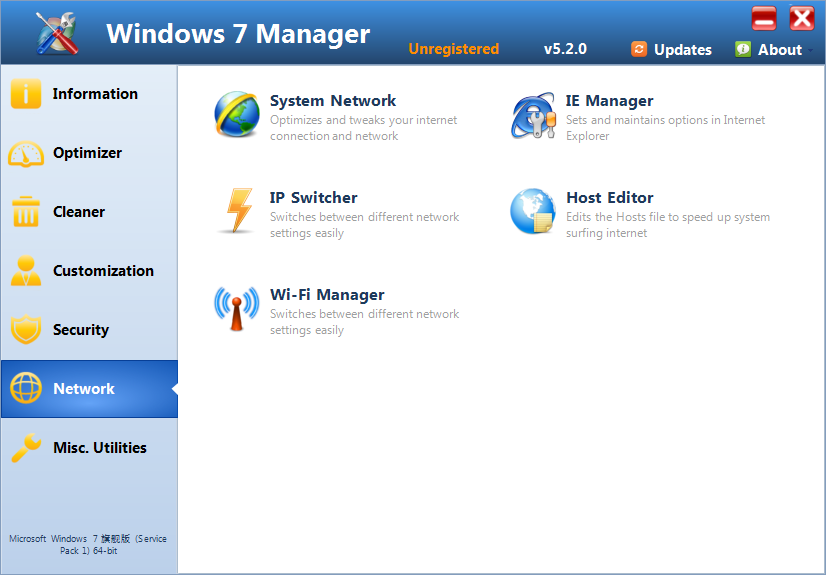Click the Unregistered status link
The height and width of the screenshot is (575, 826).
[453, 49]
